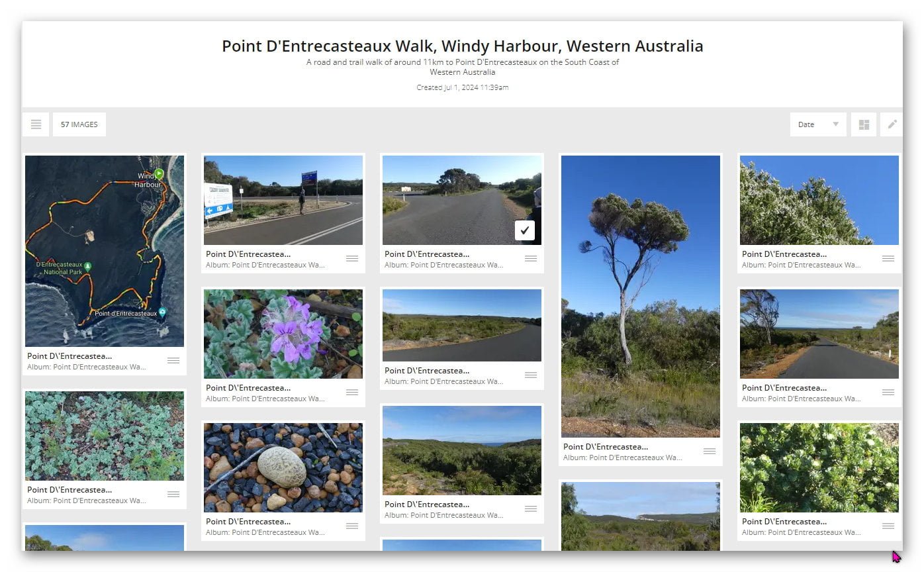Open options icon under the curved road photo
924x574 pixels.
[x=531, y=375]
